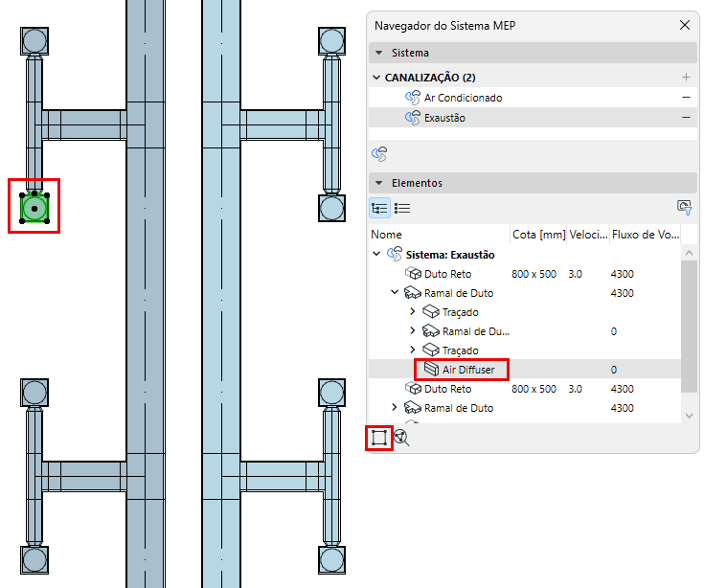
Task: Remove Ar Condicionado with minus icon
Action: pyautogui.click(x=686, y=98)
